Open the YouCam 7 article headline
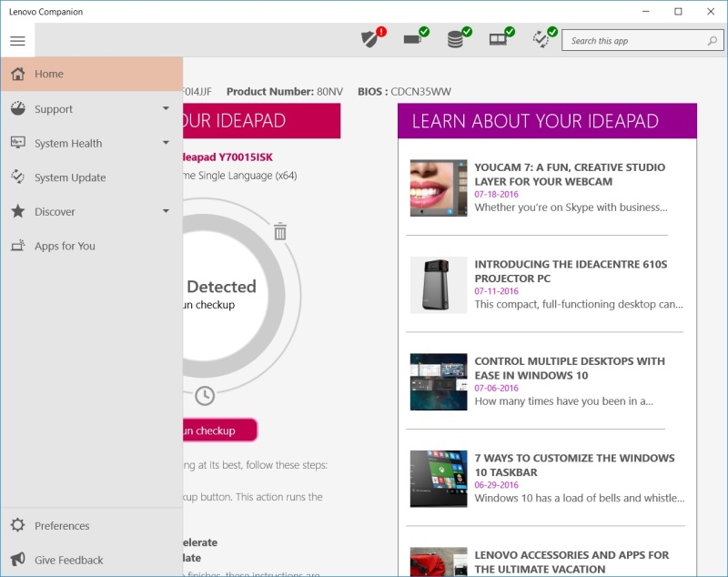 click(x=570, y=174)
